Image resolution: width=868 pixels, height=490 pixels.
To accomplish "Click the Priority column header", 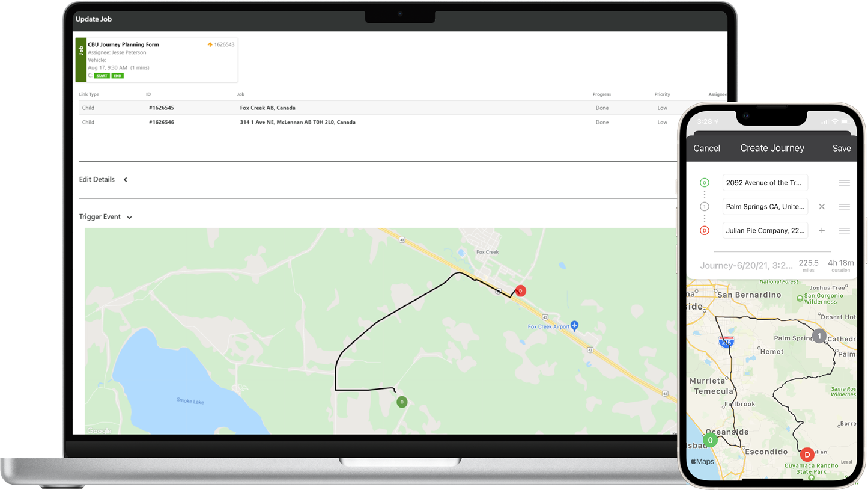I will click(x=662, y=94).
